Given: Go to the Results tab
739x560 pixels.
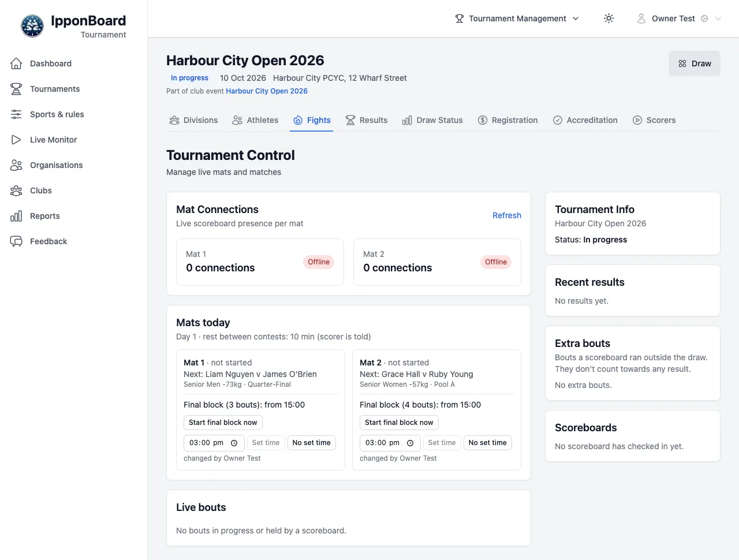Looking at the screenshot, I should 367,120.
